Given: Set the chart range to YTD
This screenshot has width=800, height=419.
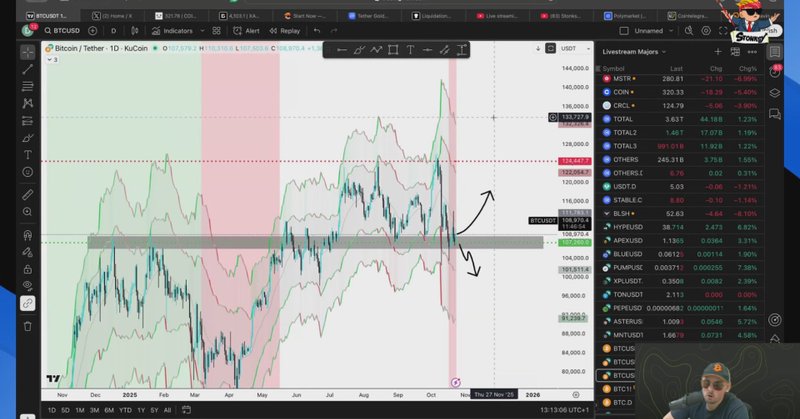Looking at the screenshot, I should (x=125, y=410).
